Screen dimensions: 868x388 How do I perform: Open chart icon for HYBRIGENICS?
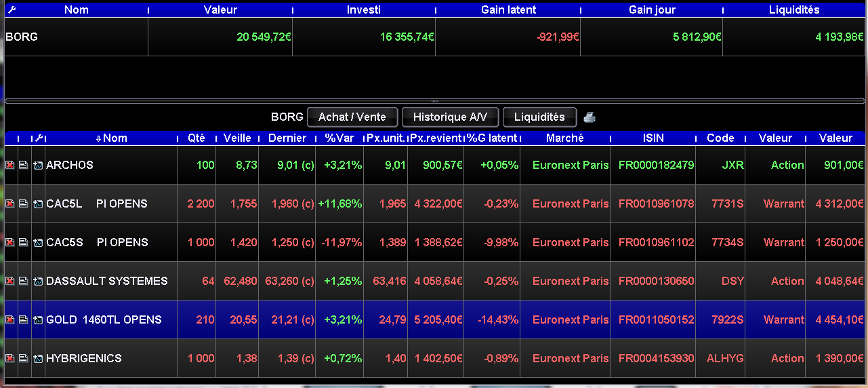38,358
